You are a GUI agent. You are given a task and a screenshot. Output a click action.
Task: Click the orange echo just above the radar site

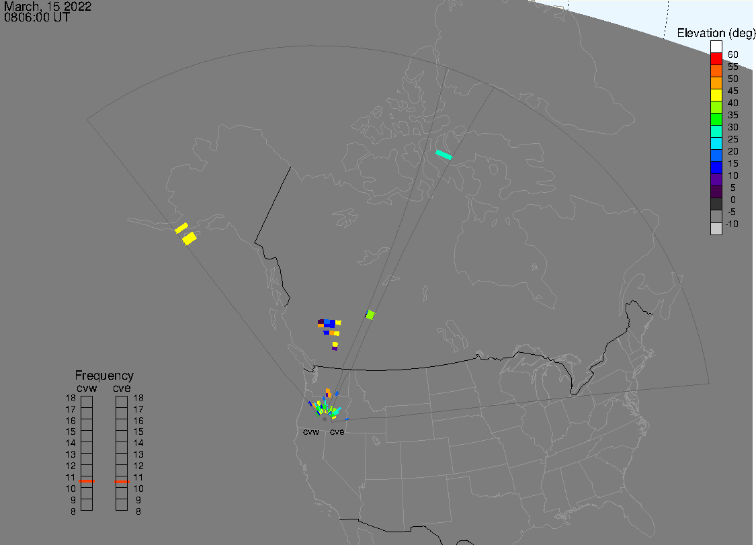pyautogui.click(x=328, y=392)
